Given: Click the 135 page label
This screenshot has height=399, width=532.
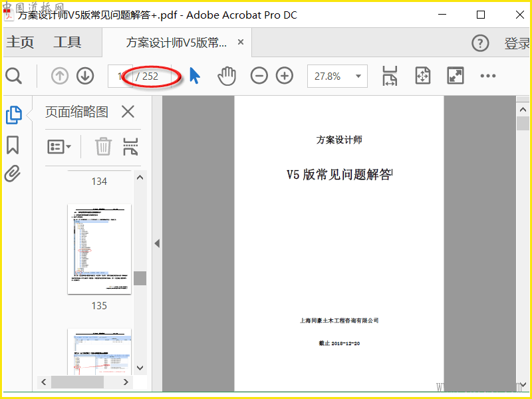Looking at the screenshot, I should point(99,306).
